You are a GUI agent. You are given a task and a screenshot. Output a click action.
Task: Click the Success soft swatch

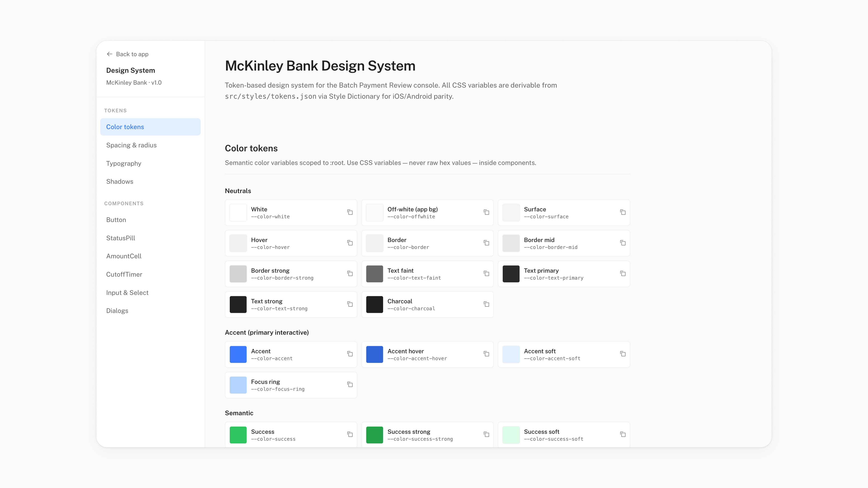[511, 435]
